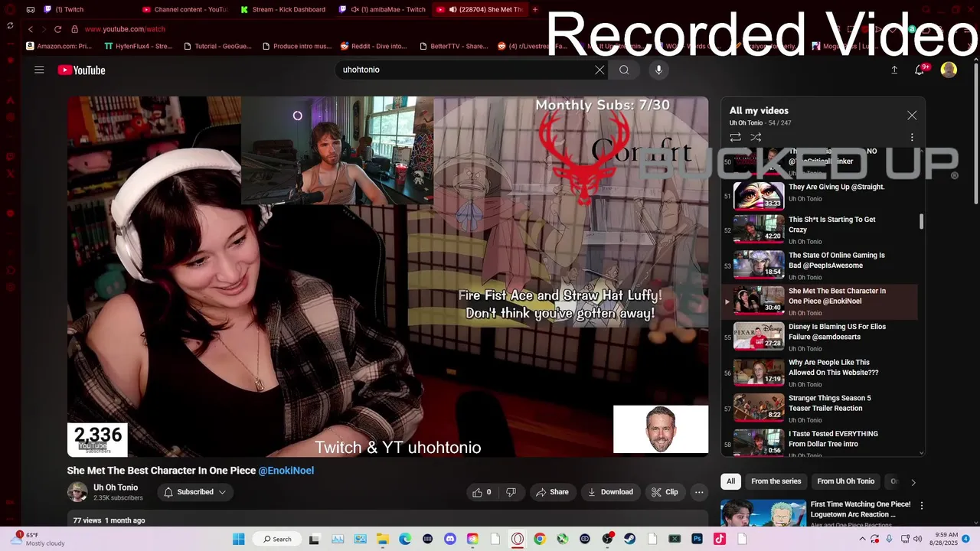This screenshot has height=551, width=980.
Task: Open the @EnokiNoel mention link
Action: tap(286, 471)
